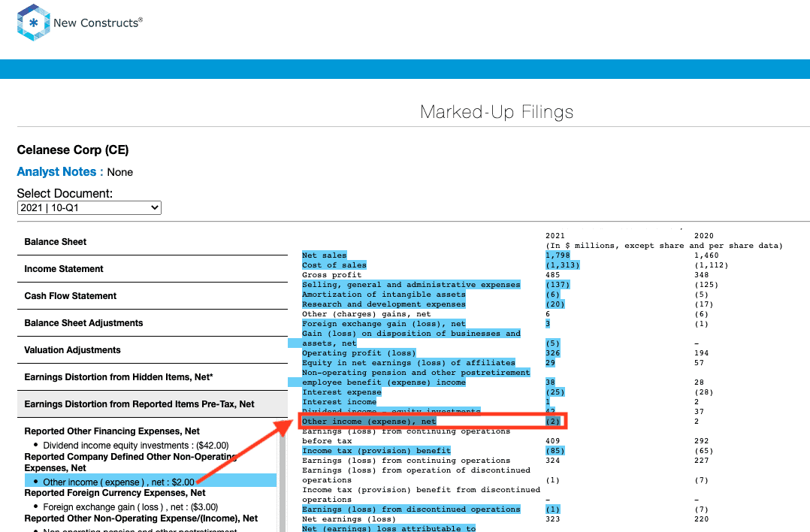
Task: Click the 326 operating profit value
Action: tap(553, 353)
